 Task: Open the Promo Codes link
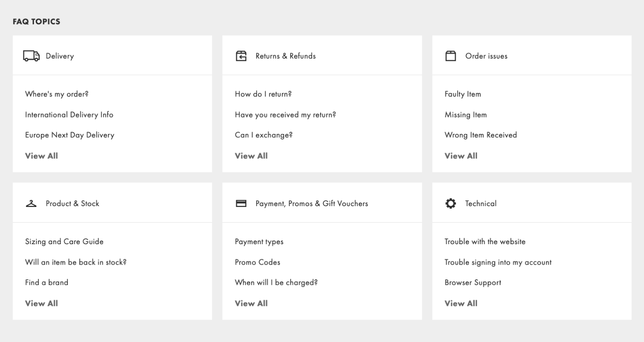tap(258, 262)
